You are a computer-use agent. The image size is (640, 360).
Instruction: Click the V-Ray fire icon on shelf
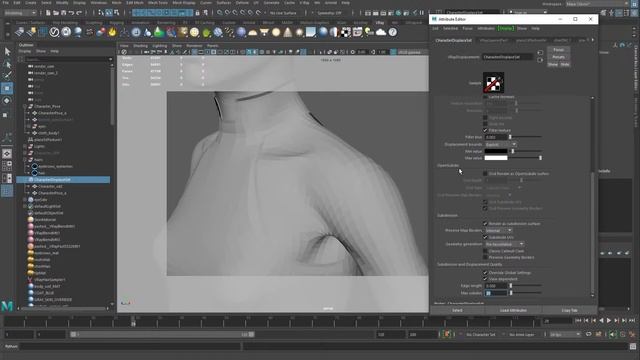[x=112, y=32]
